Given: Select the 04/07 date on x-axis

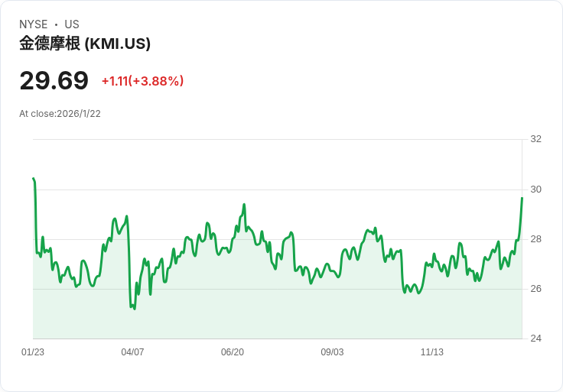Looking at the screenshot, I should (132, 352).
